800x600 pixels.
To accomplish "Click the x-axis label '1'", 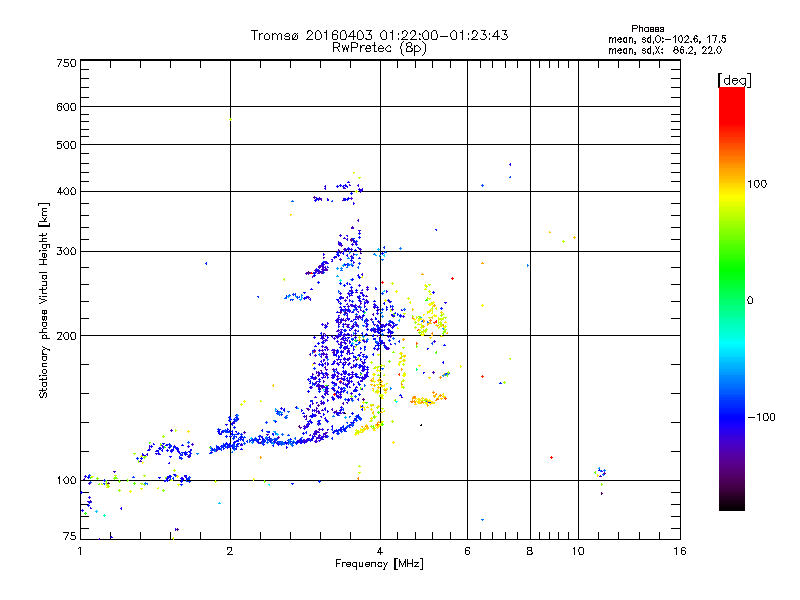I will (x=80, y=551).
